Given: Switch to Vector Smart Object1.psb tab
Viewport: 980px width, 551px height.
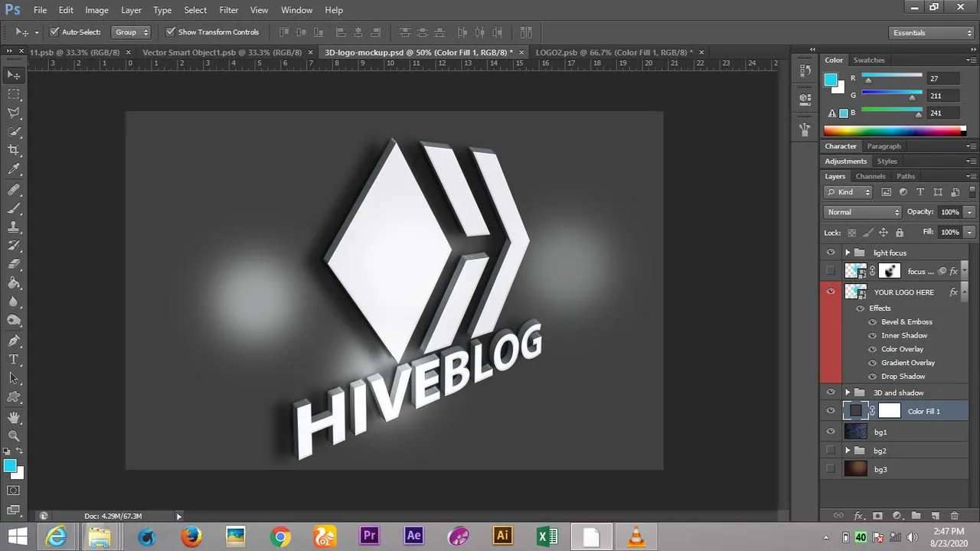Looking at the screenshot, I should [222, 52].
